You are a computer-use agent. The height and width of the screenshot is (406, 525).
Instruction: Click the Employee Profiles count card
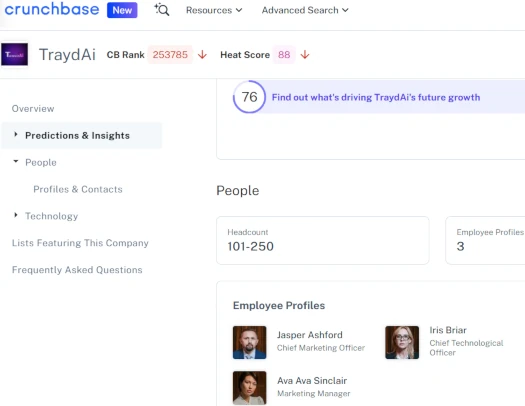click(485, 240)
